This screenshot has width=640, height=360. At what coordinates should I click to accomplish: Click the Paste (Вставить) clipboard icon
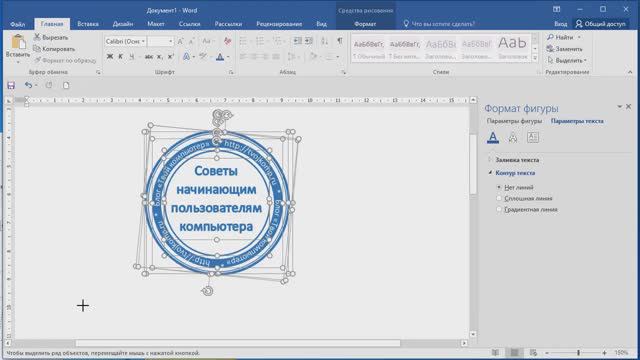click(18, 42)
